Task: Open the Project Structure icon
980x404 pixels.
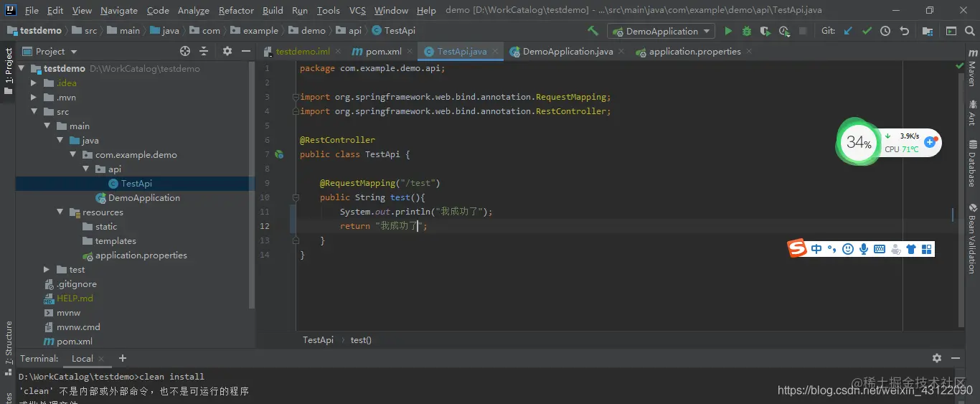Action: 928,31
